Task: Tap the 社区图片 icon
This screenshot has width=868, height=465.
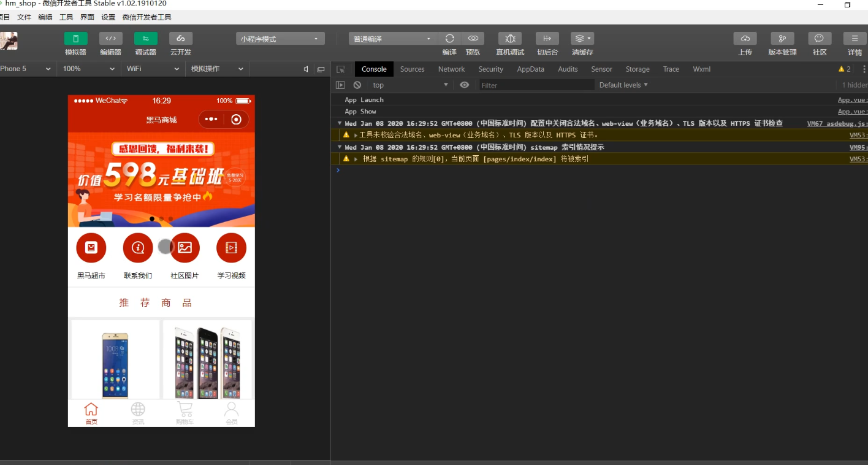Action: tap(185, 248)
